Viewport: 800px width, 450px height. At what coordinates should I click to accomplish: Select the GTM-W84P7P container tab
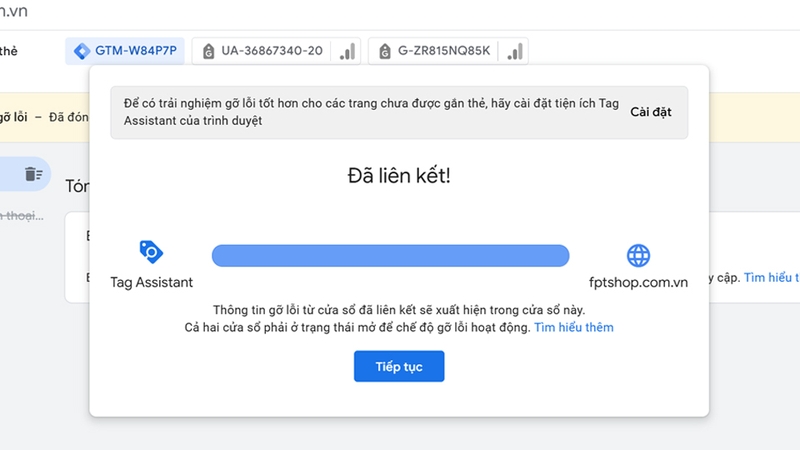pyautogui.click(x=125, y=51)
